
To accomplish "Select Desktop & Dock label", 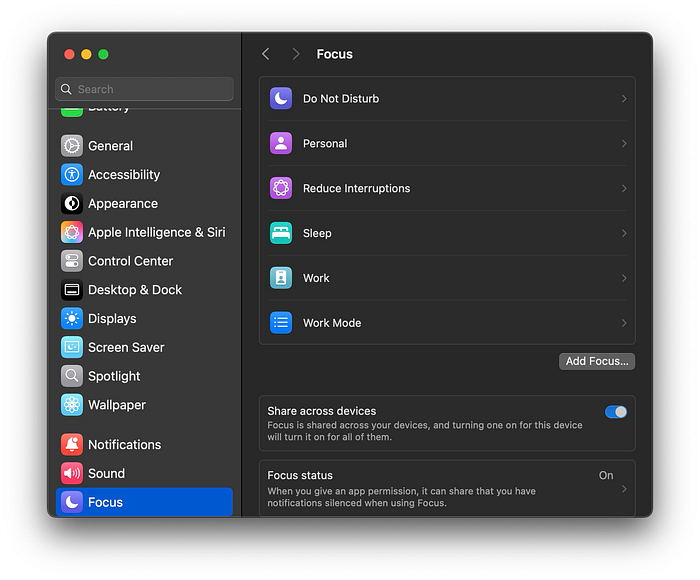I will [135, 290].
